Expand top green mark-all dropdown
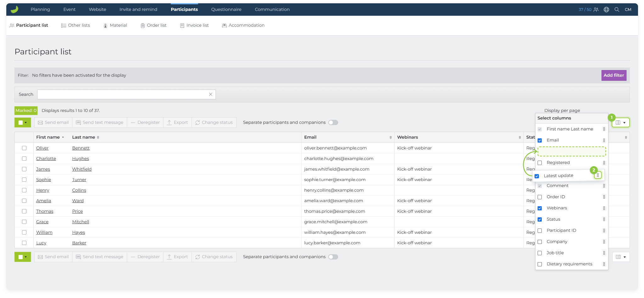The image size is (644, 298). (x=23, y=123)
